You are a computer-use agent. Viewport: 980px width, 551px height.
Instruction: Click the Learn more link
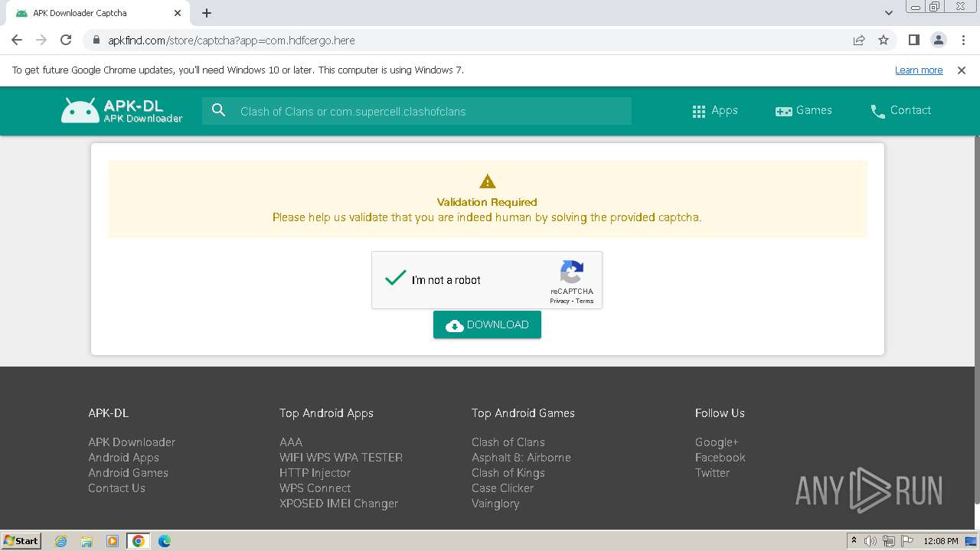tap(919, 70)
